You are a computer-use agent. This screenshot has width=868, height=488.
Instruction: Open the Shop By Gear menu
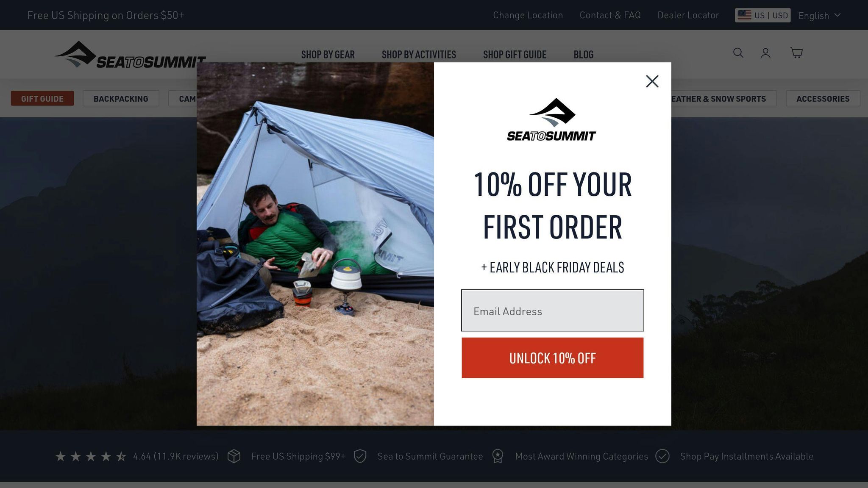point(328,55)
